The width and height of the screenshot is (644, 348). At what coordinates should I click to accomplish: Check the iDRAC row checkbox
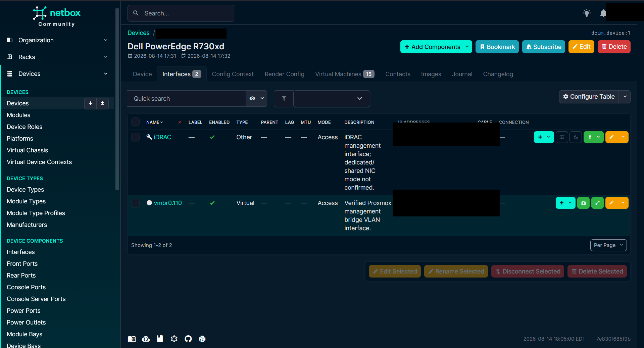(x=136, y=137)
